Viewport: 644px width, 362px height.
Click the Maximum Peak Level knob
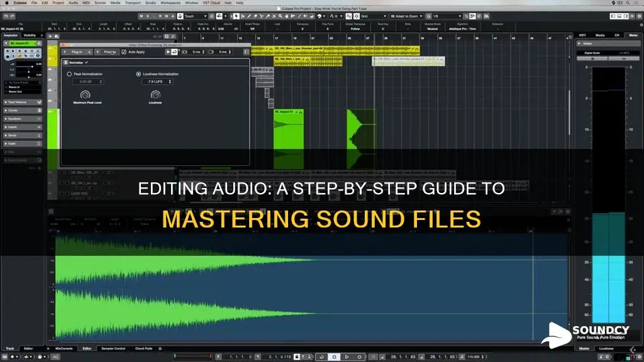[x=85, y=95]
